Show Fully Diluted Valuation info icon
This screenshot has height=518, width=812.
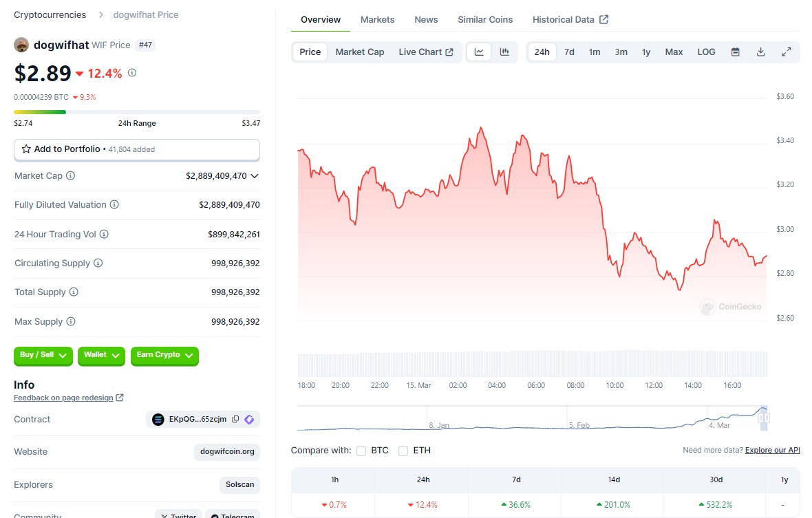click(x=114, y=204)
